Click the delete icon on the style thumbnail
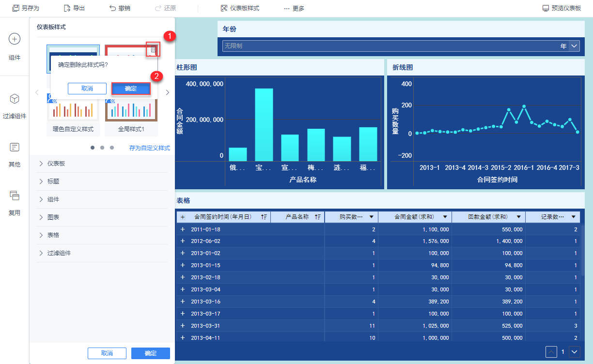Viewport: 593px width, 364px height. coord(153,49)
